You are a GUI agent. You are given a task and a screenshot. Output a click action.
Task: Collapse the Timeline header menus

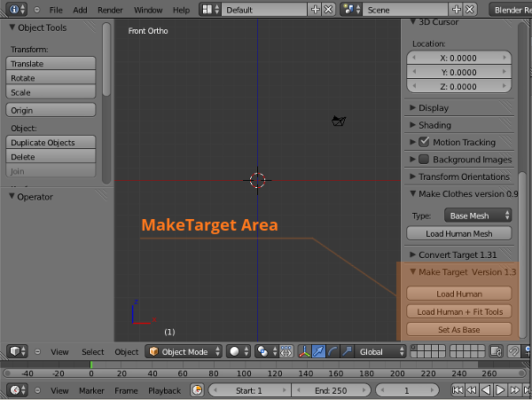coord(37,390)
